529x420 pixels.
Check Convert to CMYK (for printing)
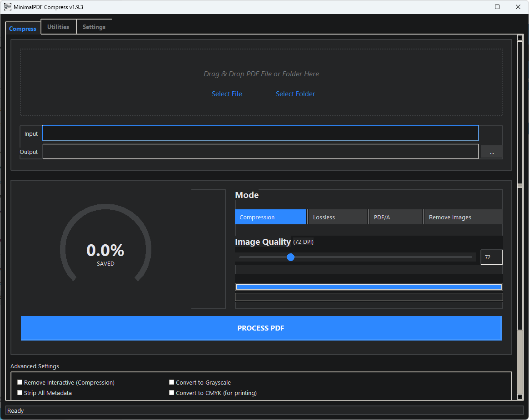point(172,393)
